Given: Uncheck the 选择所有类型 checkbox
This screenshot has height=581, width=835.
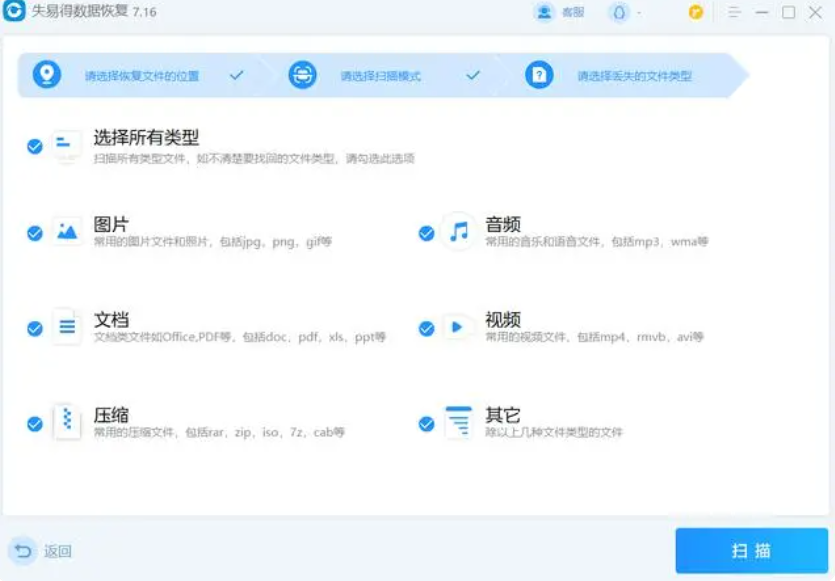Looking at the screenshot, I should pyautogui.click(x=35, y=146).
